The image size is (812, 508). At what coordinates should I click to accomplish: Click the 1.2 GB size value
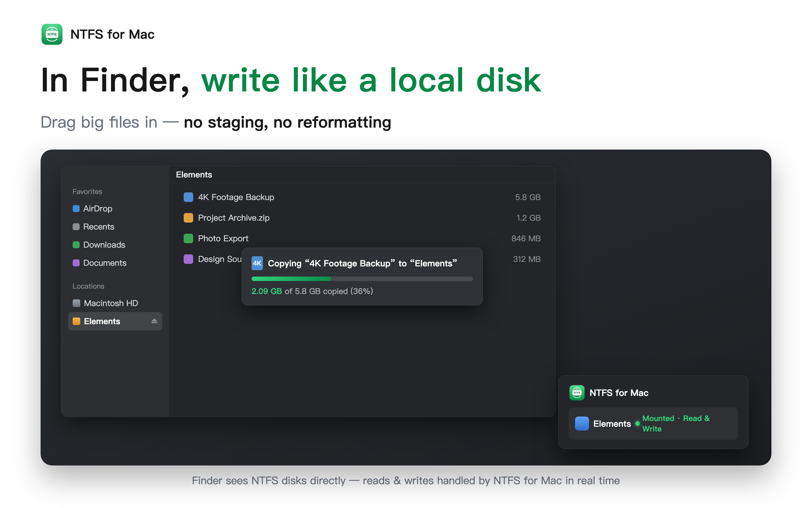pyautogui.click(x=528, y=218)
